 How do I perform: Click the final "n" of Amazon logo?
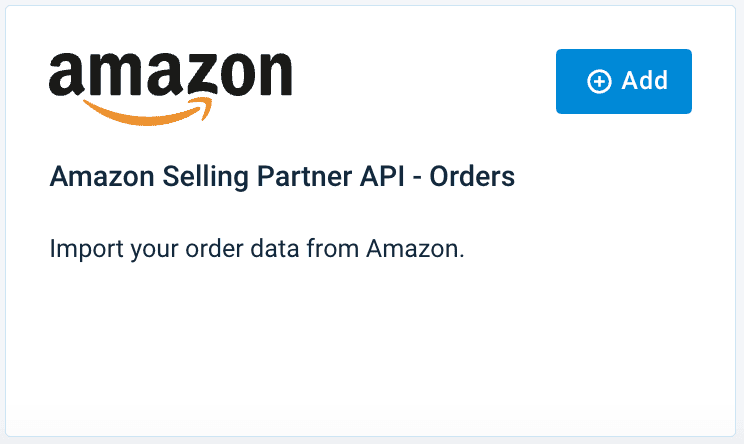pyautogui.click(x=273, y=78)
